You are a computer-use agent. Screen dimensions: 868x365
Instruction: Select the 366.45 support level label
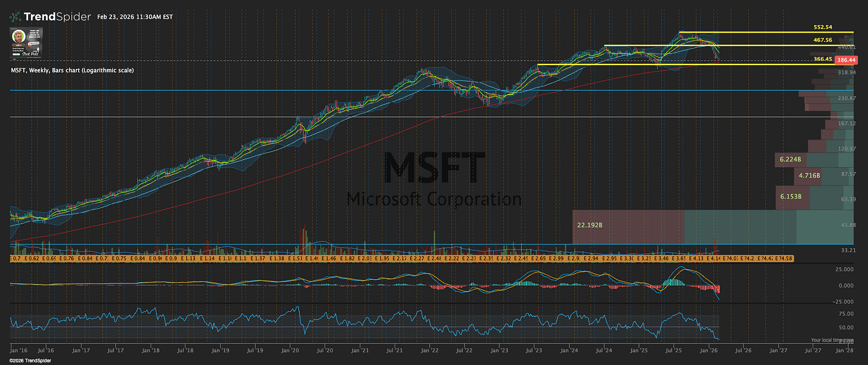(x=822, y=59)
